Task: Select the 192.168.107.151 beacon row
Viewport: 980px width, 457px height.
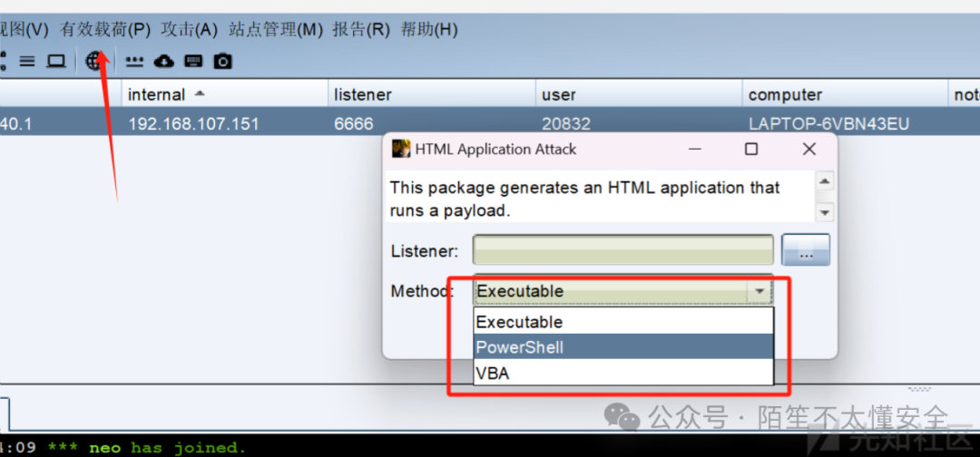Action: coord(490,124)
